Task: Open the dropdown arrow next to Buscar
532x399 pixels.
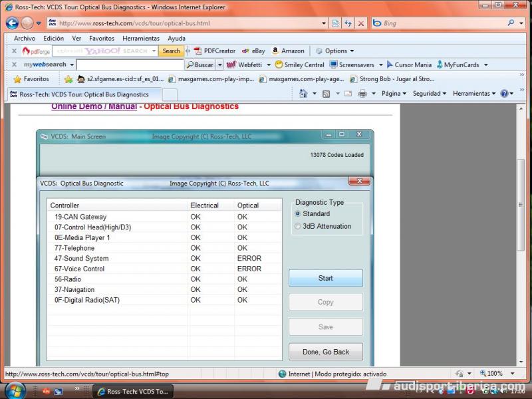Action: coord(220,65)
